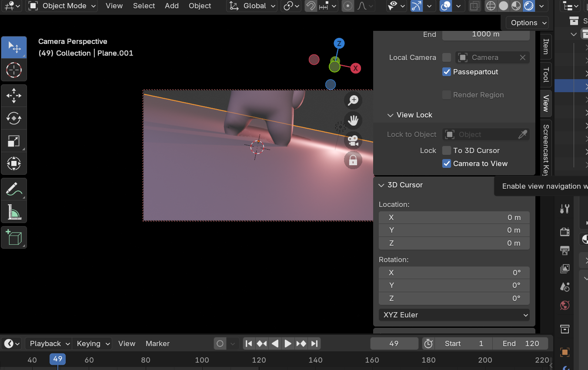Image resolution: width=588 pixels, height=370 pixels.
Task: Open the Scene properties icon
Action: [x=565, y=287]
